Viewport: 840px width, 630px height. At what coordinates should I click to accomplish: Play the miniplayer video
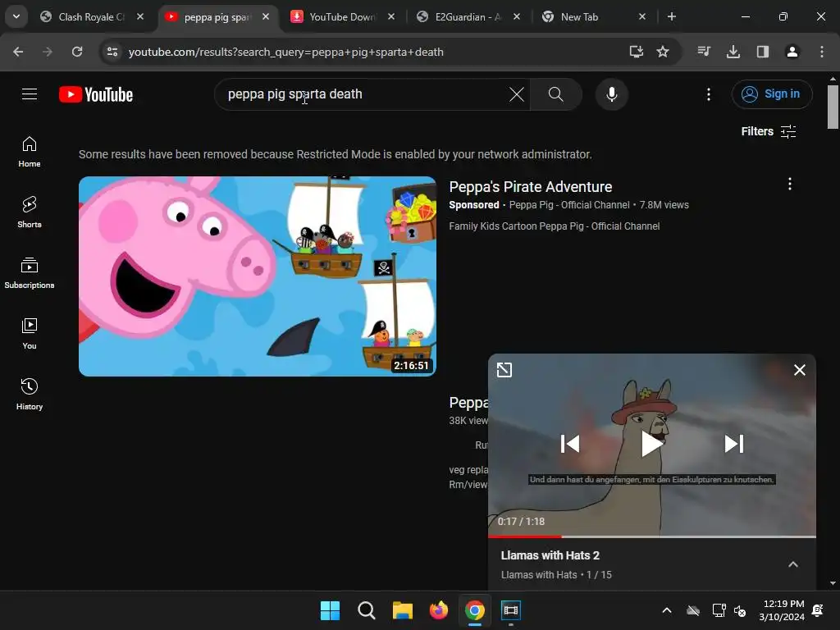[651, 444]
